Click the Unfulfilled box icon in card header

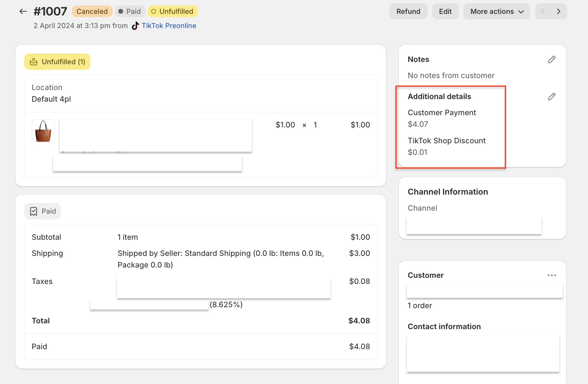coord(34,62)
